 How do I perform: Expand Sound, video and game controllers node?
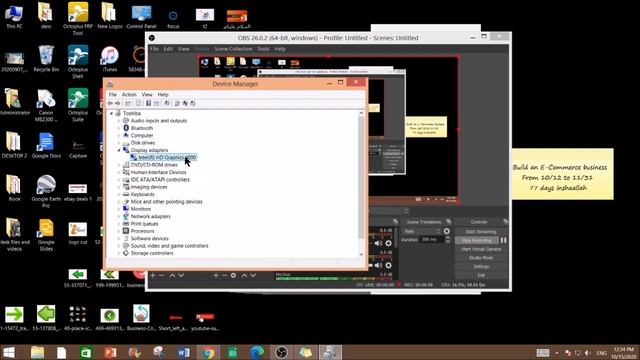[119, 246]
